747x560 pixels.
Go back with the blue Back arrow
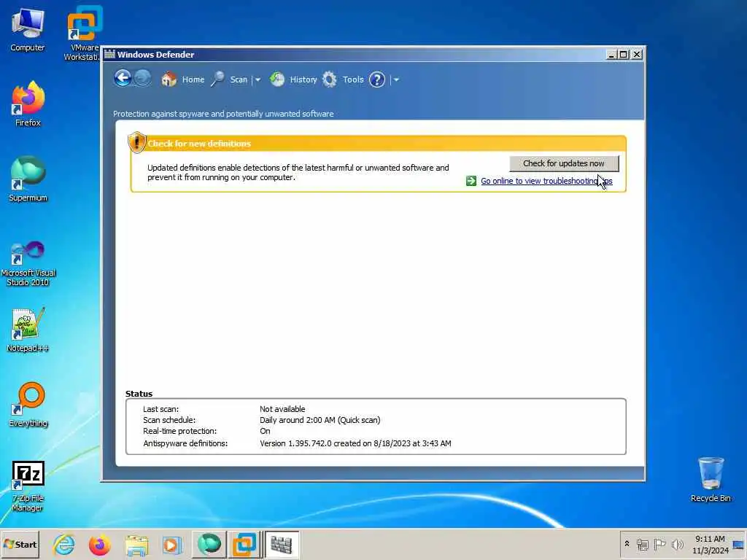point(123,78)
